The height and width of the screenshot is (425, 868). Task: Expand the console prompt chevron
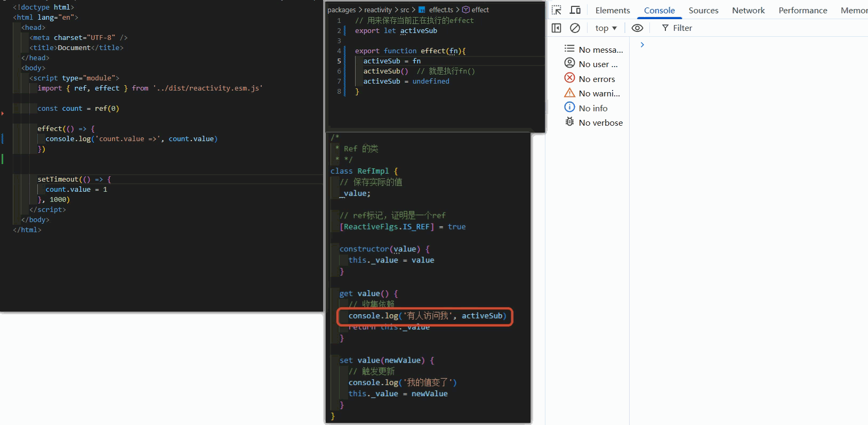(642, 45)
